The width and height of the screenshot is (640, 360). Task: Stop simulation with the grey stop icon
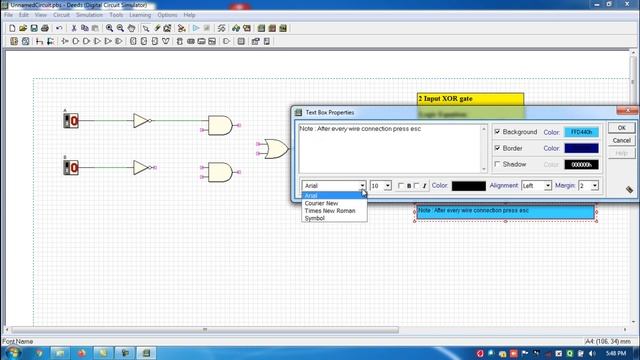tap(207, 28)
